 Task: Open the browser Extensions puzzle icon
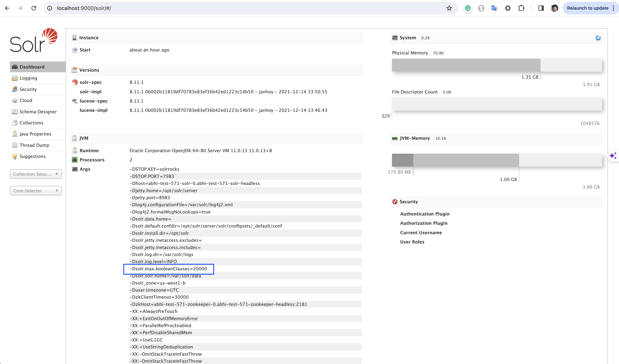(521, 8)
